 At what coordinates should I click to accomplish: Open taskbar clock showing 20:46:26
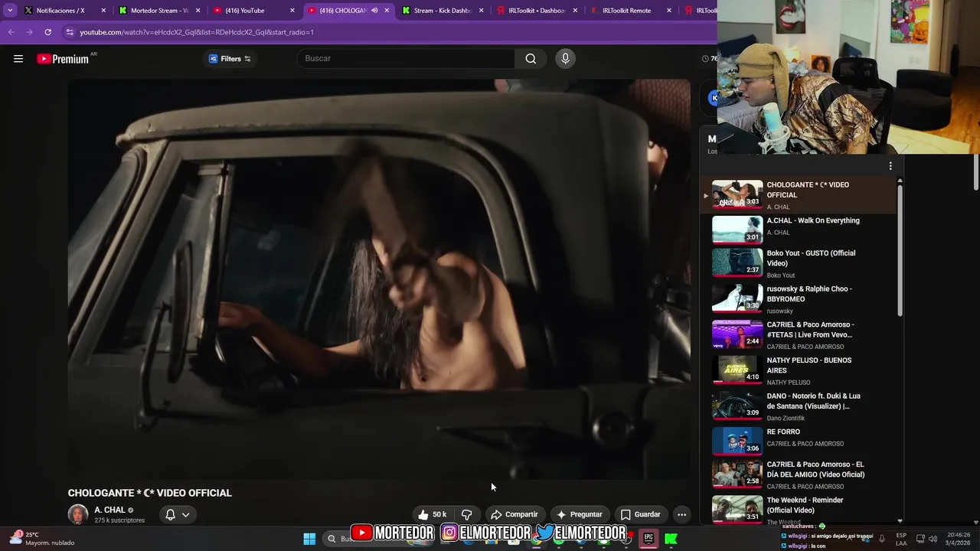(x=959, y=539)
